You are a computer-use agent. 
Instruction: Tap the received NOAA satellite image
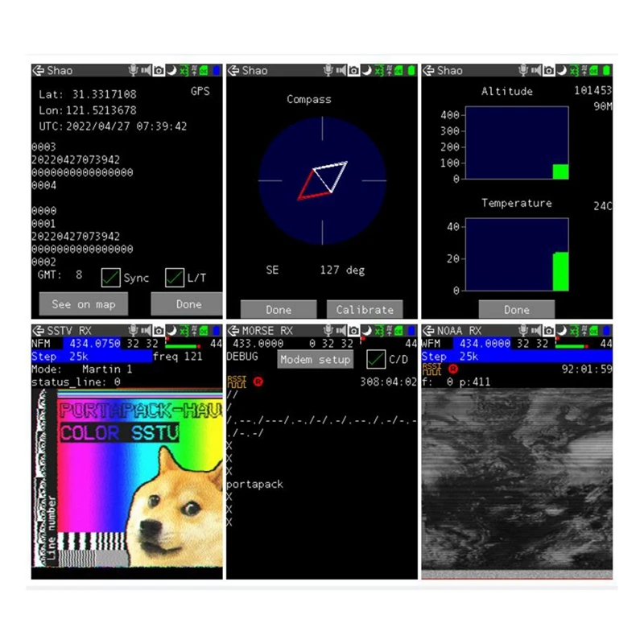tap(517, 479)
